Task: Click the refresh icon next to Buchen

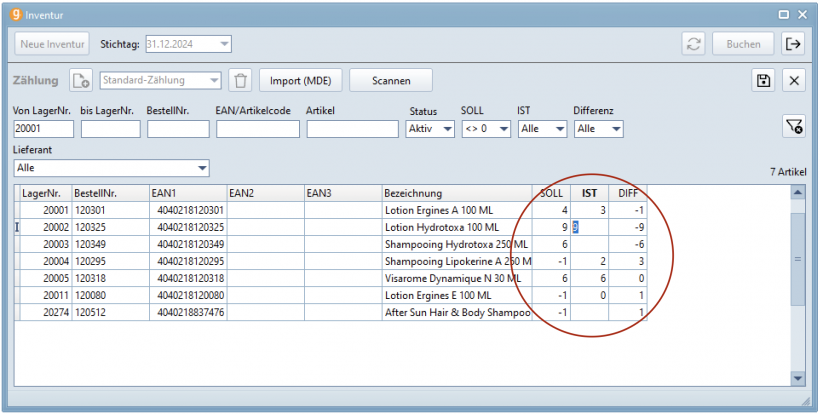Action: pyautogui.click(x=692, y=44)
